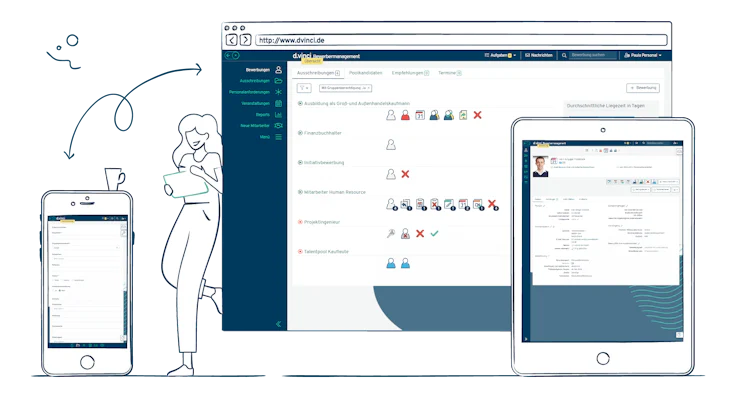Open the Paula Personal user dropdown

coord(643,55)
